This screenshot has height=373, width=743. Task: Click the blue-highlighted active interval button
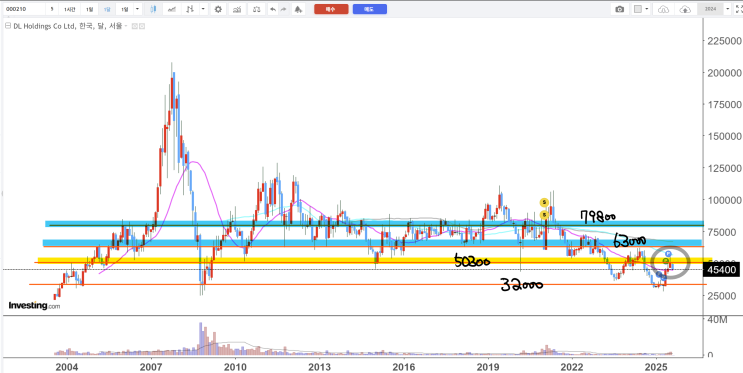[x=107, y=9]
